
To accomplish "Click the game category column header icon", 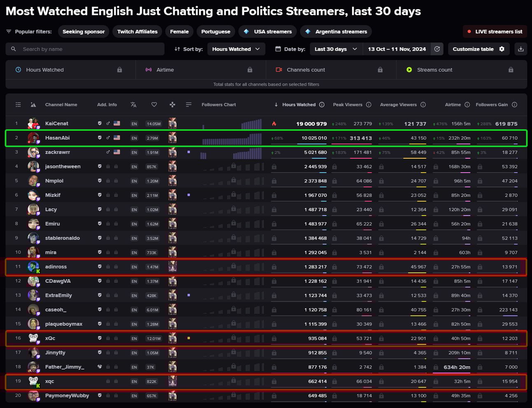I will [x=172, y=105].
